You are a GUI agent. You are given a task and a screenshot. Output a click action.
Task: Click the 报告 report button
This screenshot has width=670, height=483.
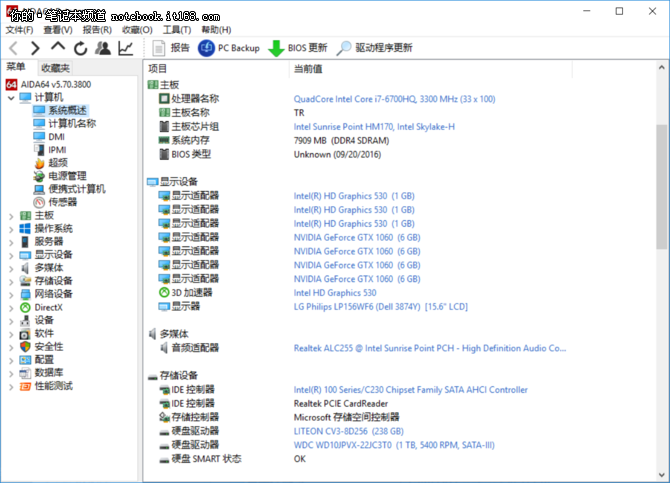pyautogui.click(x=171, y=48)
